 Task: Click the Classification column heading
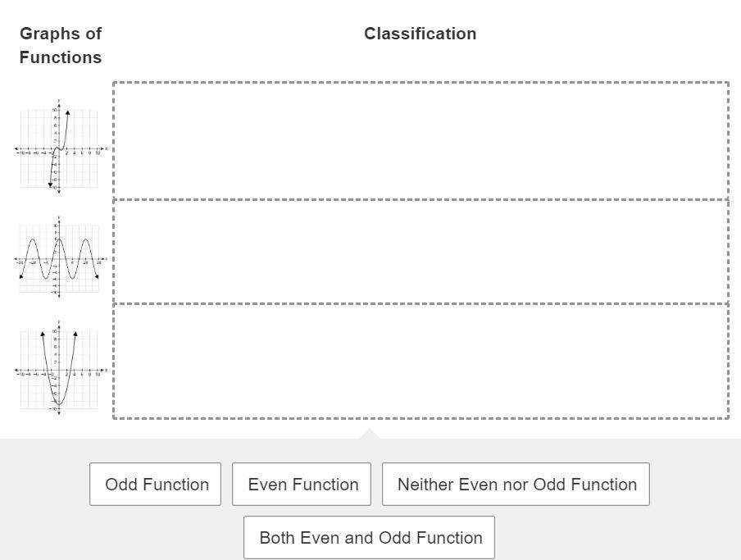click(x=421, y=34)
